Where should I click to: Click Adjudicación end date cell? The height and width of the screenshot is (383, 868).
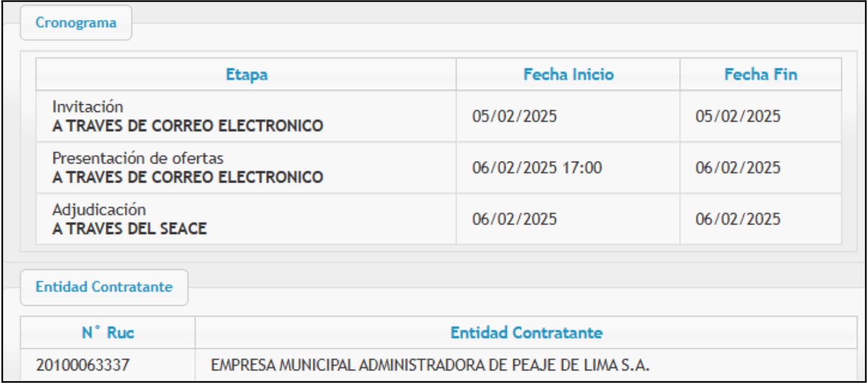[x=761, y=219]
